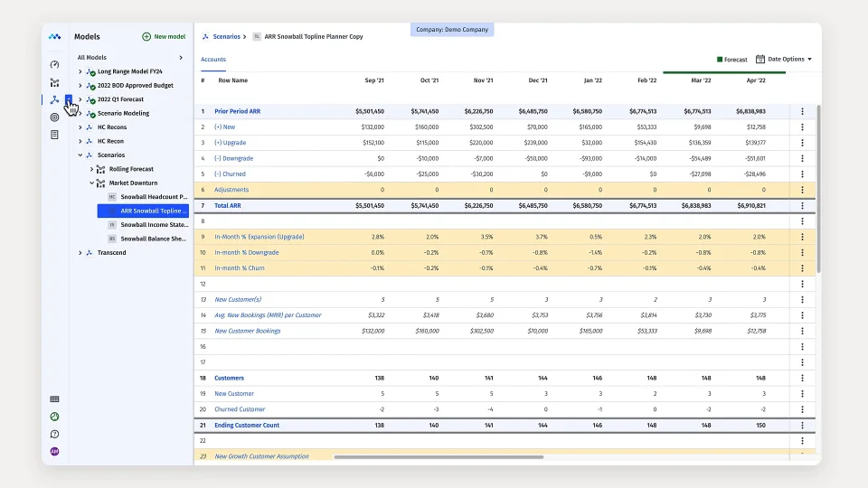Screen dimensions: 868x488
Task: Click the Scenarios breadcrumb link
Action: point(226,37)
